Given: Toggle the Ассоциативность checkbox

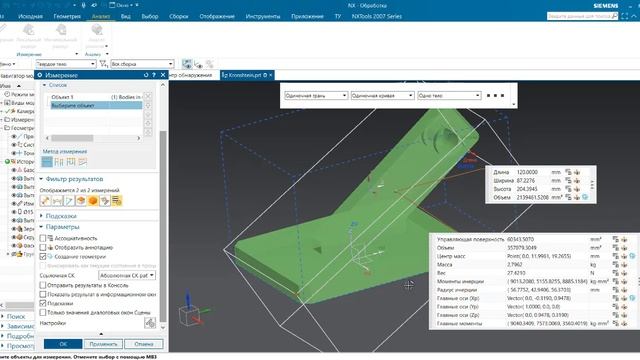Looking at the screenshot, I should pos(43,238).
